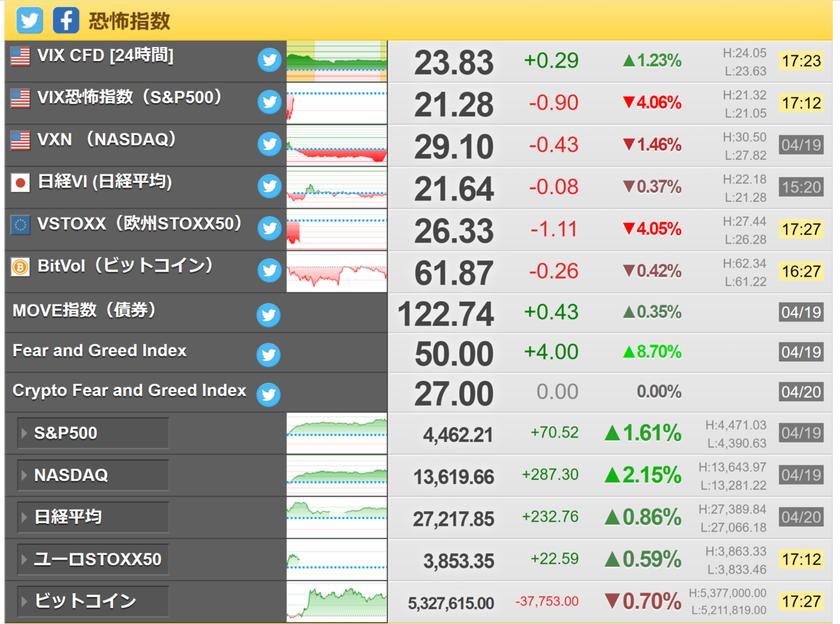Screen dimensions: 840x624
Task: Click the VSTOXX value 26.33
Action: pos(454,232)
